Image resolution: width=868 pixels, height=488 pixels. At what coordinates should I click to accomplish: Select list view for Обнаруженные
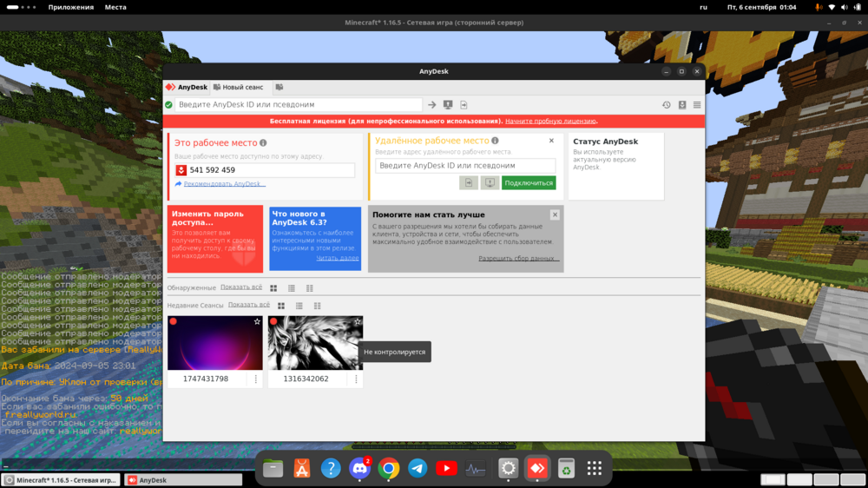pos(292,288)
